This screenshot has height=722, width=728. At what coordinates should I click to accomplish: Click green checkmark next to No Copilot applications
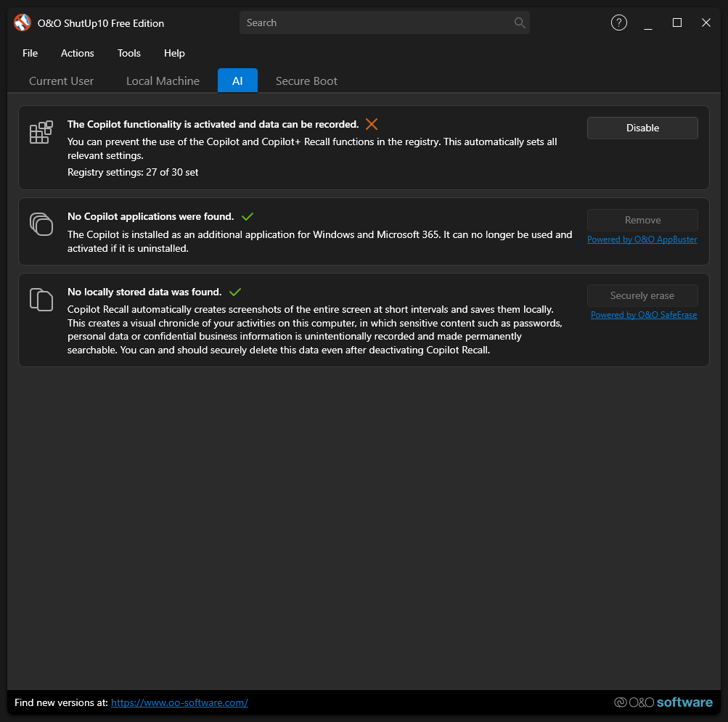point(248,216)
